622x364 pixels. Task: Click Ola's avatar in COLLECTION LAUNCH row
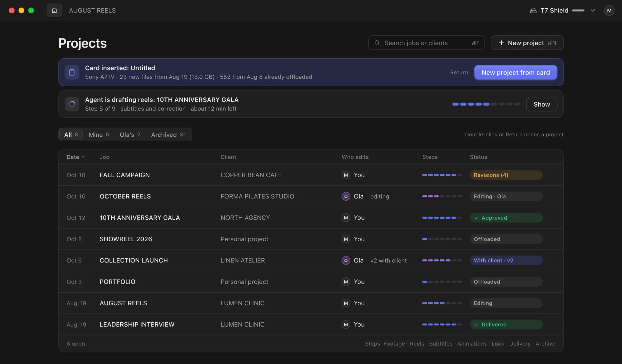coord(346,261)
